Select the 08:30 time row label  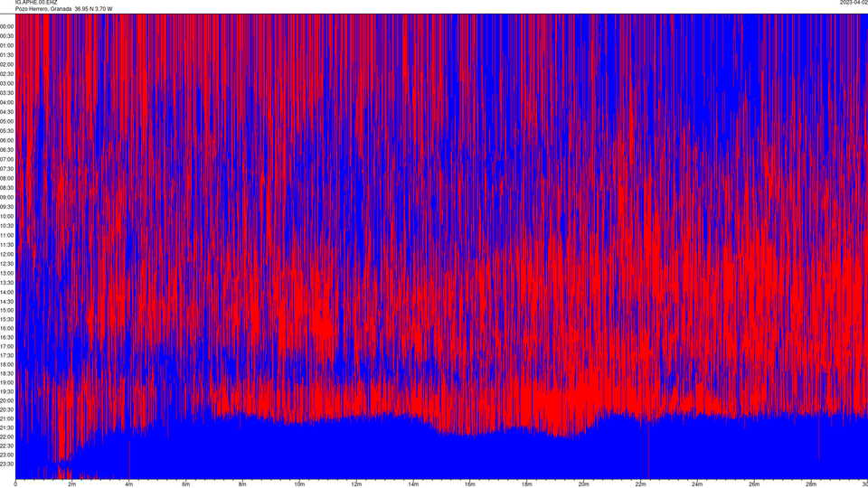pyautogui.click(x=6, y=188)
